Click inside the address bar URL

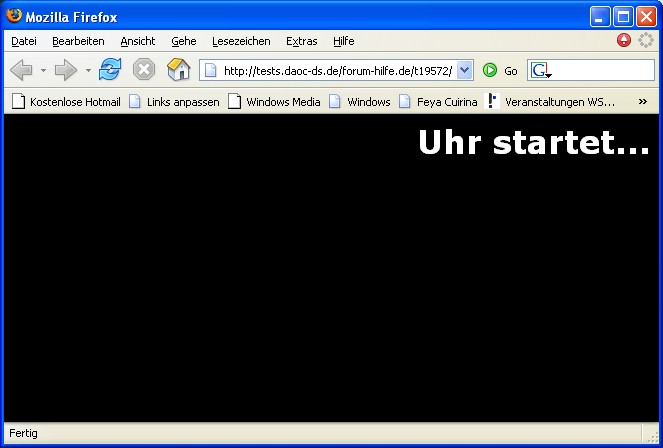point(337,71)
